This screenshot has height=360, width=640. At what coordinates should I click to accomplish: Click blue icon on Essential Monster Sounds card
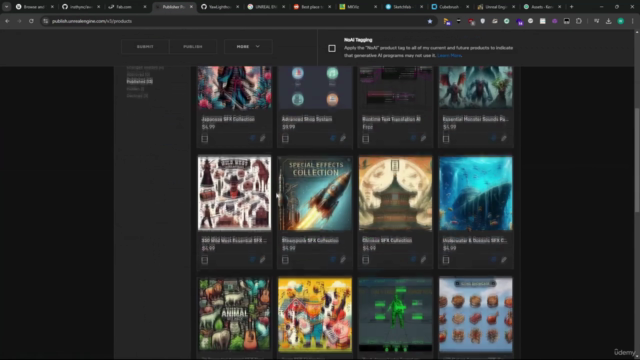tap(493, 138)
